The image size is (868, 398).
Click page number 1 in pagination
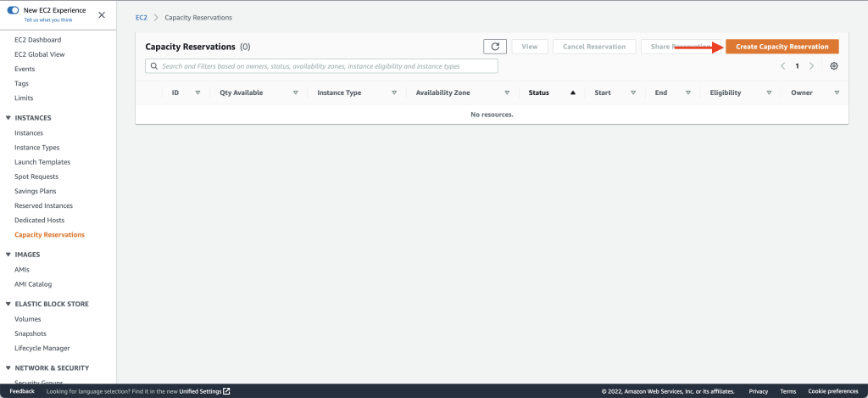[x=797, y=66]
